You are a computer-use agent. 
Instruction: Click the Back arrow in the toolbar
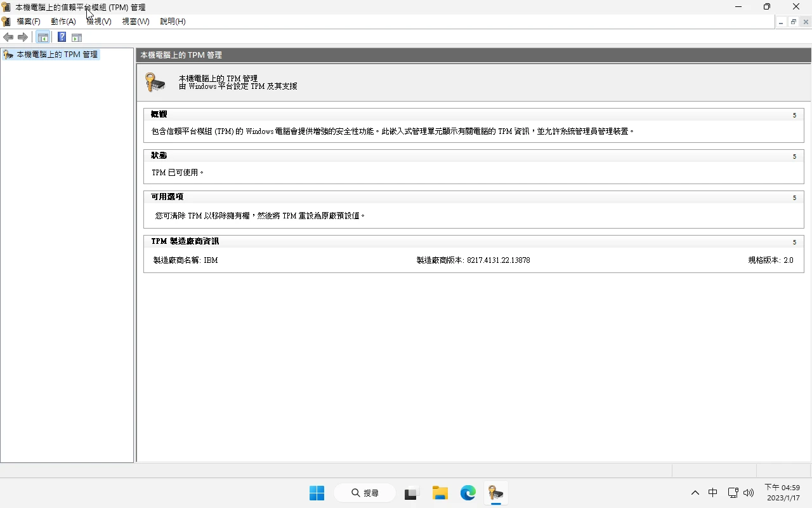tap(8, 37)
